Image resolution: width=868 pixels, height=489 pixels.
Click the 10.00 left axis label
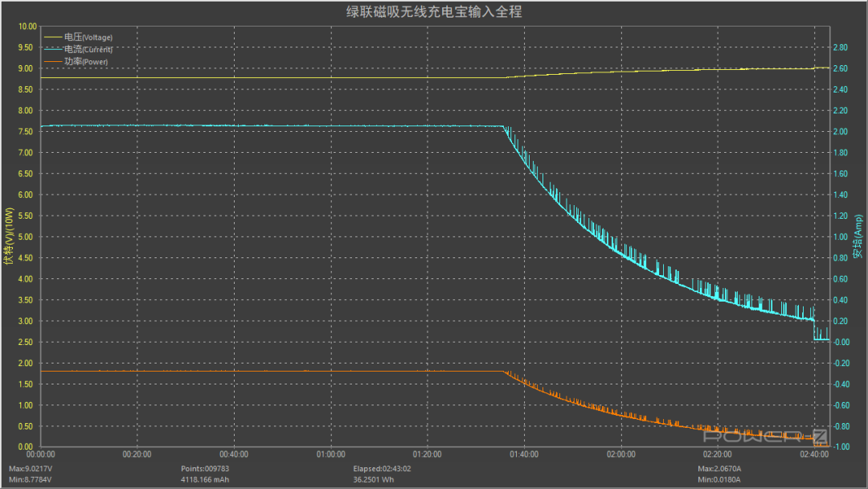(27, 26)
